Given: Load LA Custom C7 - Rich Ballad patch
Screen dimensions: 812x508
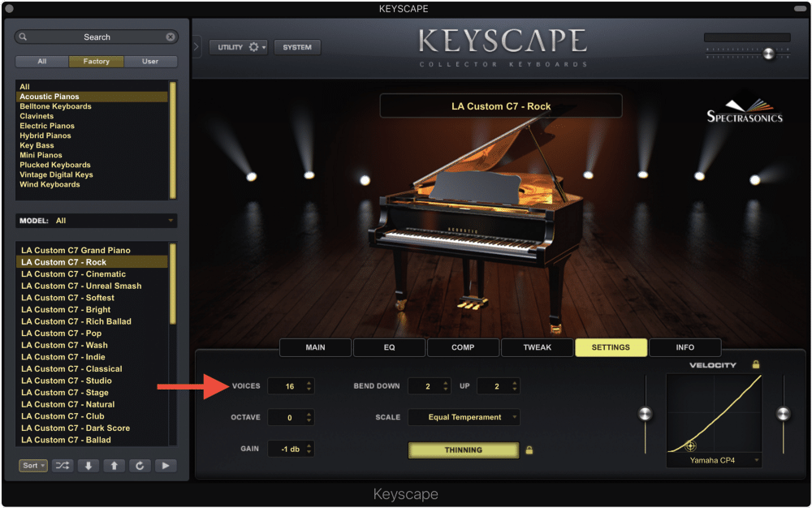Looking at the screenshot, I should pos(92,321).
